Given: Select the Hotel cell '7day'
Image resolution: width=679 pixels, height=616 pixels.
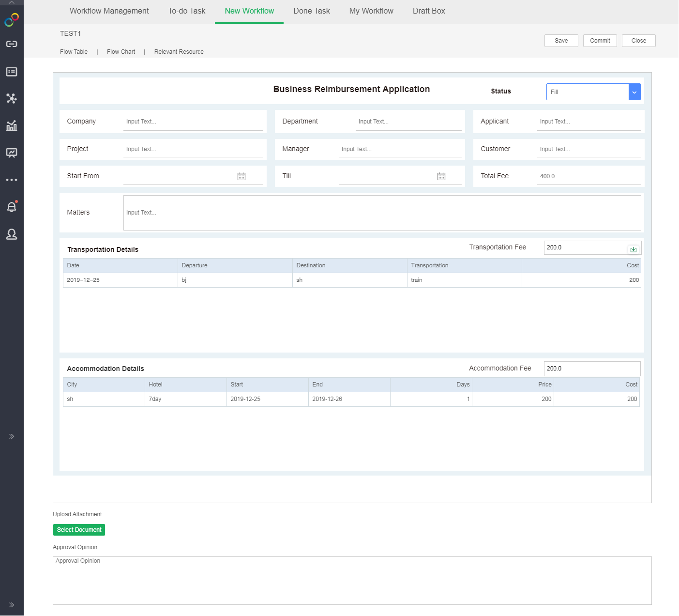Looking at the screenshot, I should [x=186, y=400].
